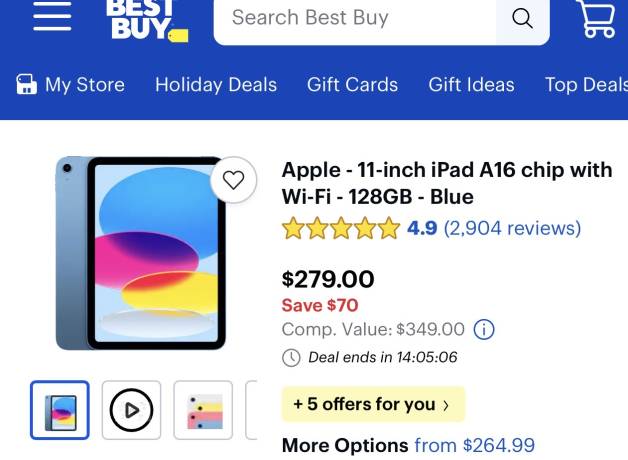Save iPad with the heart icon
The image size is (628, 460).
click(x=233, y=180)
